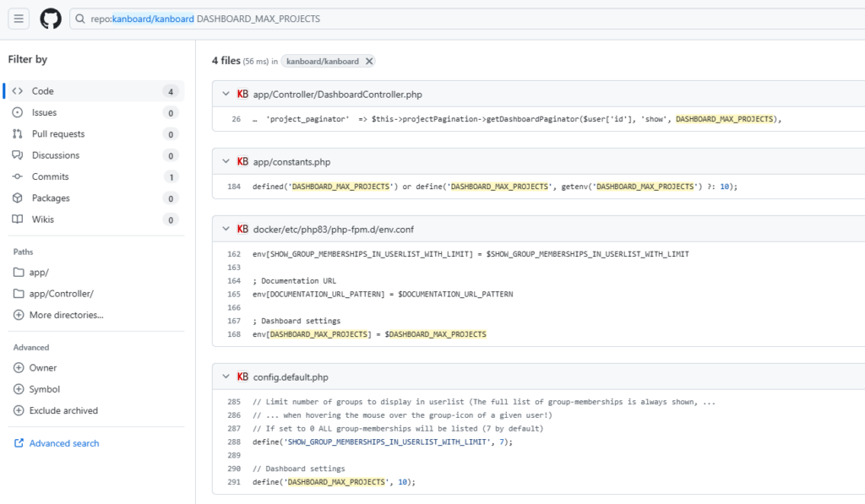The height and width of the screenshot is (504, 865).
Task: Click the Commits count badge
Action: (171, 177)
